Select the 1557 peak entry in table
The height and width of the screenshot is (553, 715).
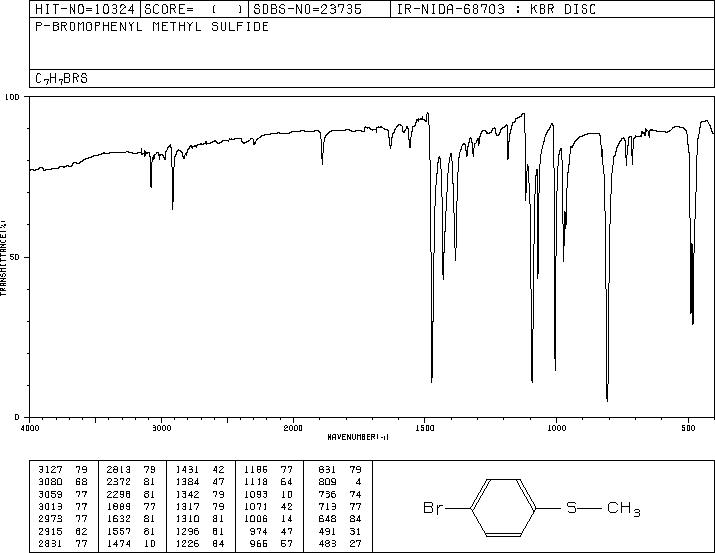(x=119, y=531)
